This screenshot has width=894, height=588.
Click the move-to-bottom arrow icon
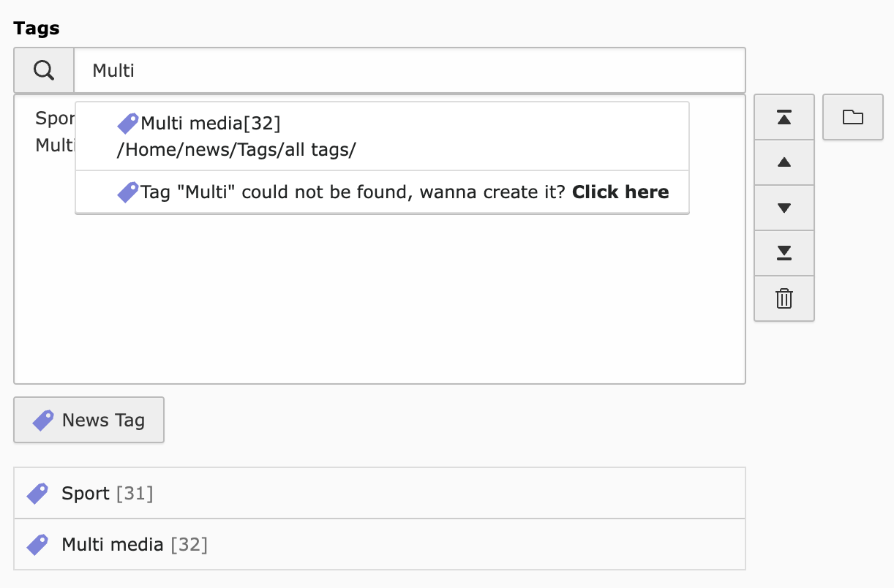(784, 253)
